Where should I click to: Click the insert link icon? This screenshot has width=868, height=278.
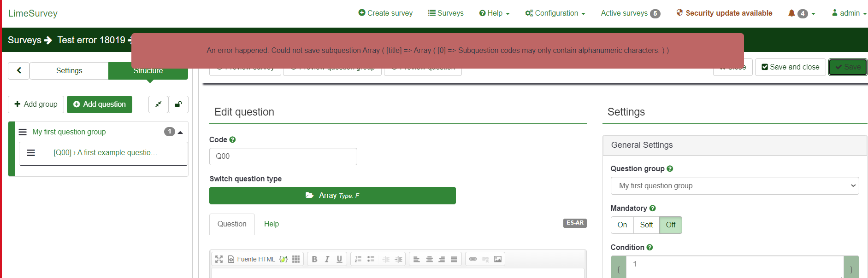tap(473, 259)
